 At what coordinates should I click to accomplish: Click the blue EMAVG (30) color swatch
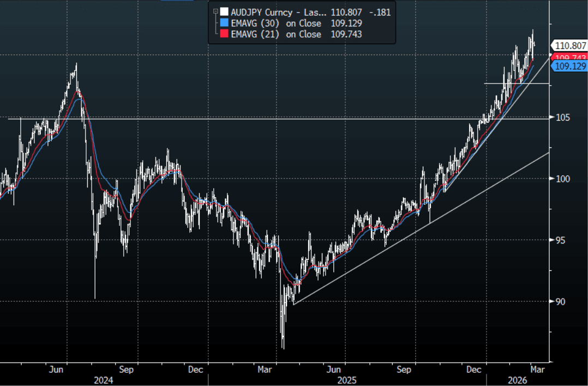click(x=224, y=23)
